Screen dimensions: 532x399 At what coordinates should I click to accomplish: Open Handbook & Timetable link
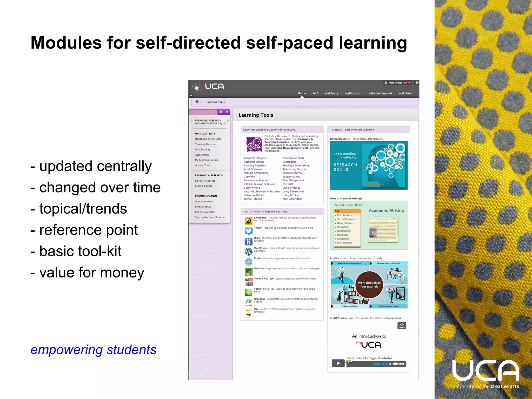(208, 139)
